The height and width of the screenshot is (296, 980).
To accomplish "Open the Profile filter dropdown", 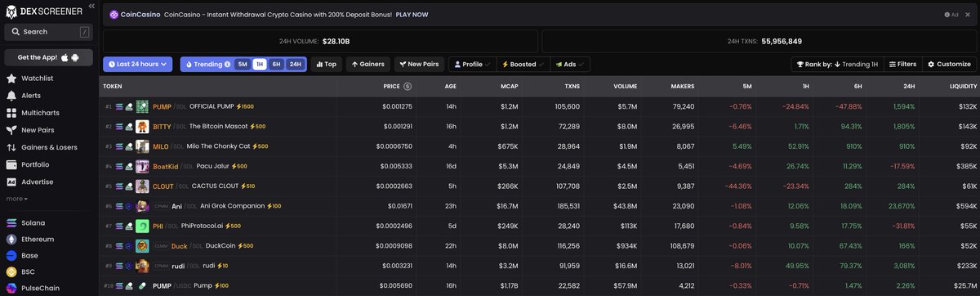I will pos(472,64).
